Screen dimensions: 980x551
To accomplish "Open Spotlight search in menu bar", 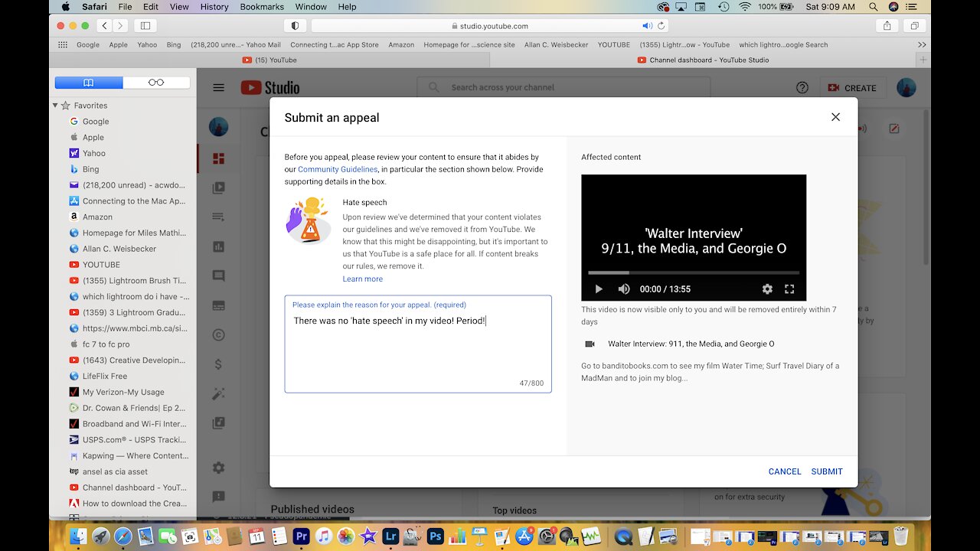I will point(872,6).
